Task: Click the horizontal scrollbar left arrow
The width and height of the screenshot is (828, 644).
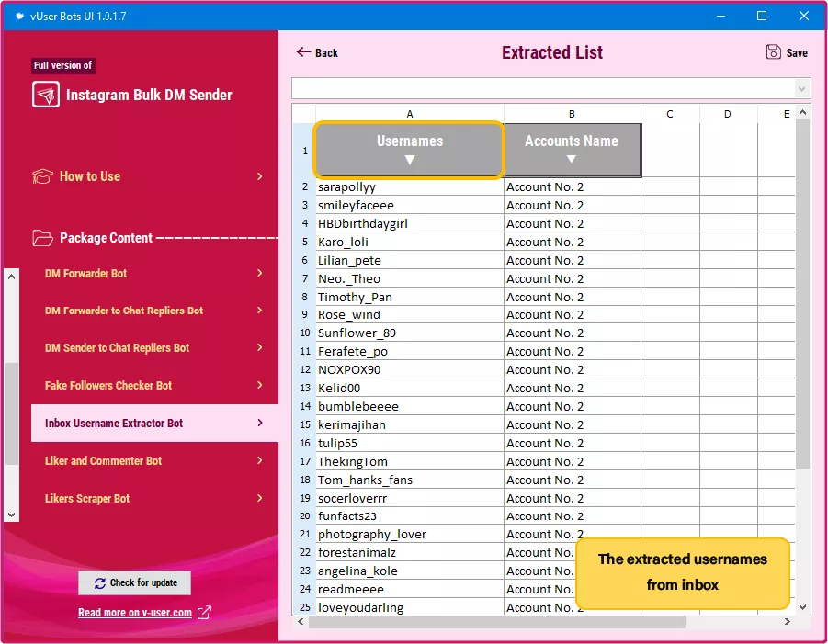Action: pyautogui.click(x=301, y=622)
